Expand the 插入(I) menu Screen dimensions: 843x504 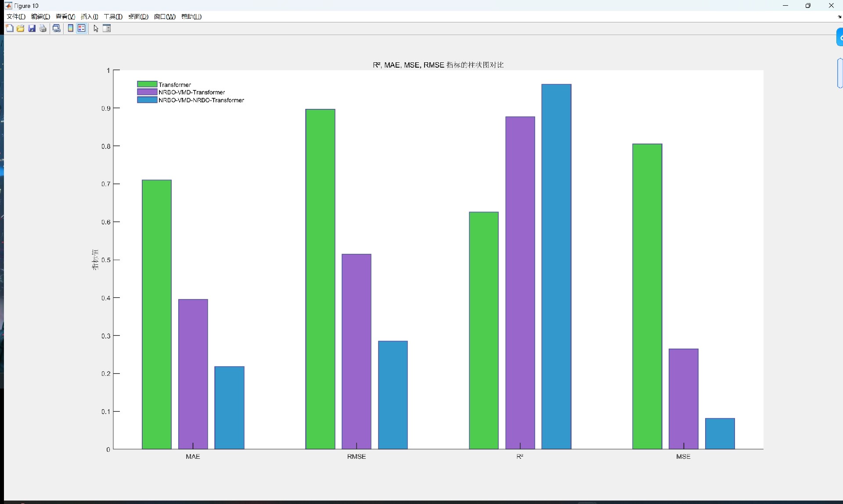point(90,17)
